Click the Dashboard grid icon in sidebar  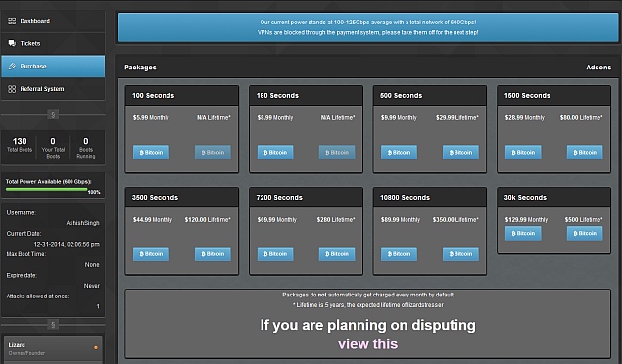[12, 21]
